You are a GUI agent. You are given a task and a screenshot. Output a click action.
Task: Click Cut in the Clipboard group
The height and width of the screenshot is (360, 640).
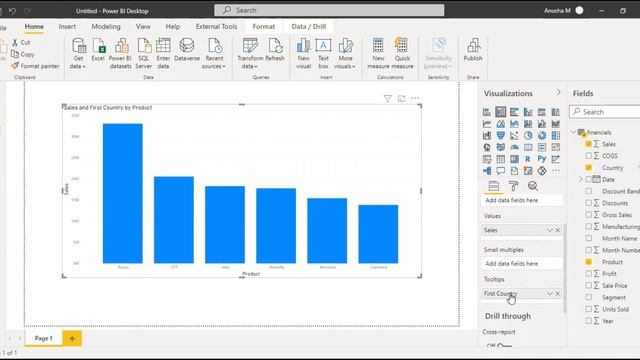coord(21,42)
